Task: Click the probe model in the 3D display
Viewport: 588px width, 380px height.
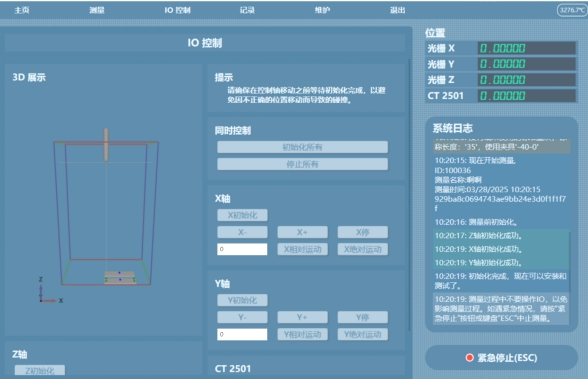Action: point(106,145)
